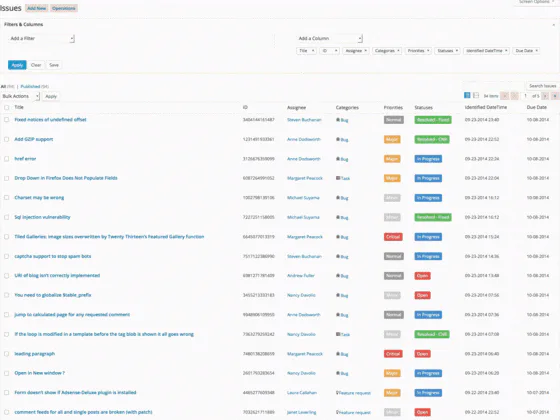Go to the previous page arrow
Viewport: 560px width, 420px height.
point(514,96)
